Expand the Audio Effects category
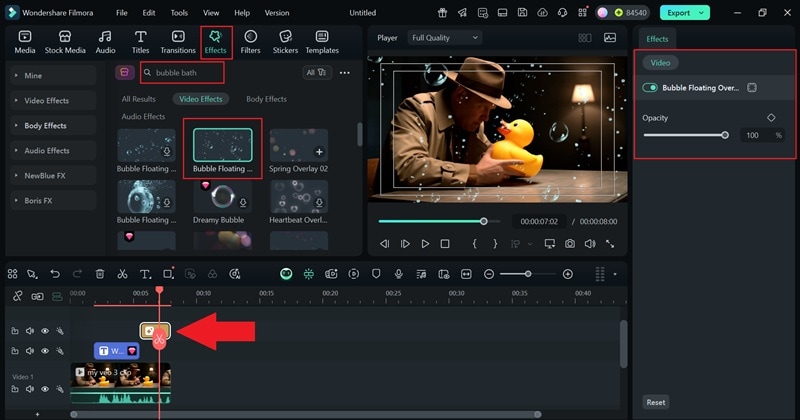The width and height of the screenshot is (800, 420). (x=53, y=151)
